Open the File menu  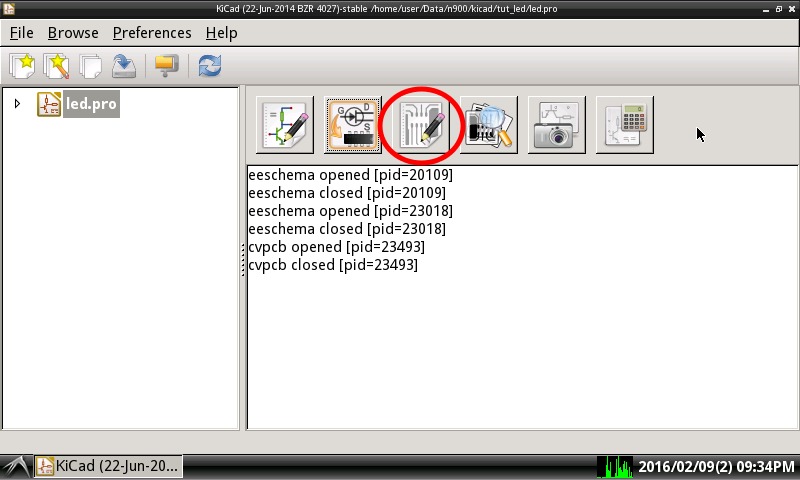point(21,33)
